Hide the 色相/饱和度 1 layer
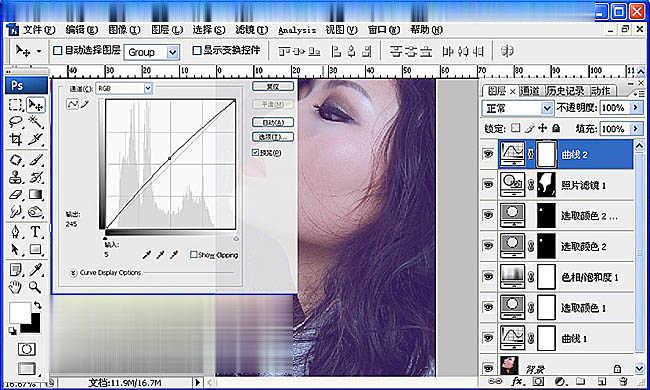The image size is (650, 390). coord(489,276)
